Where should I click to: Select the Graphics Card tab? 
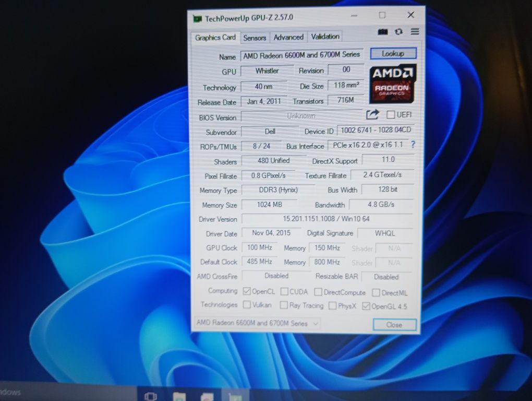coord(215,38)
